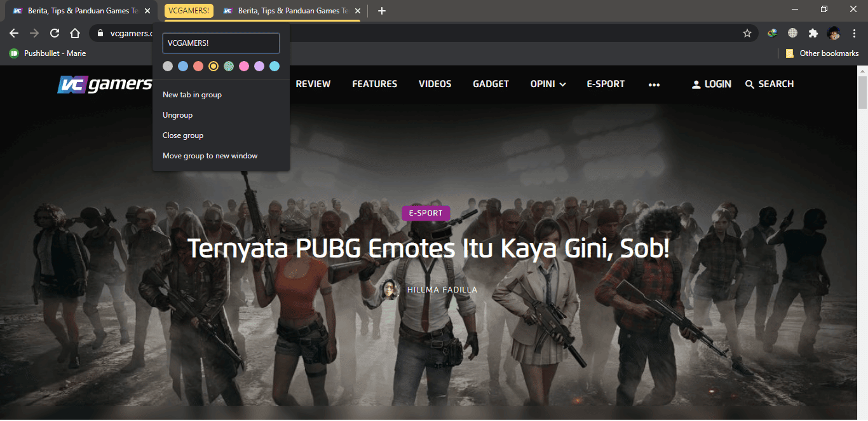Expand the OPINI dropdown menu
This screenshot has height=421, width=868.
click(548, 84)
